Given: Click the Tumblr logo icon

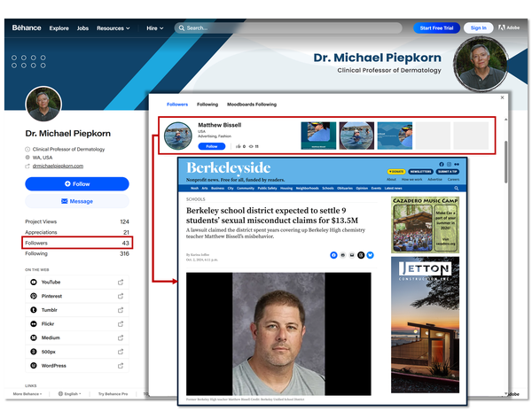Looking at the screenshot, I should pos(34,310).
